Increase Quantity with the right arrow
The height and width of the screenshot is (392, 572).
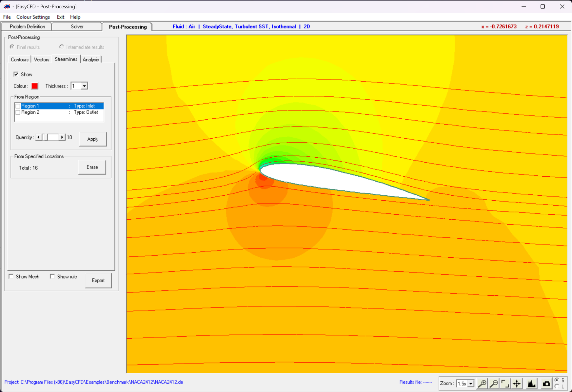click(x=62, y=137)
